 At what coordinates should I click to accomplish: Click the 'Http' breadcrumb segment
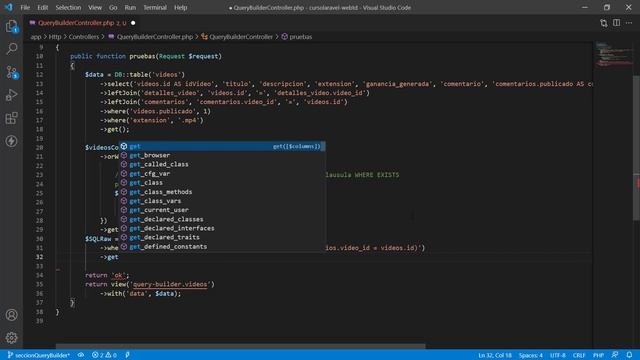(x=55, y=37)
